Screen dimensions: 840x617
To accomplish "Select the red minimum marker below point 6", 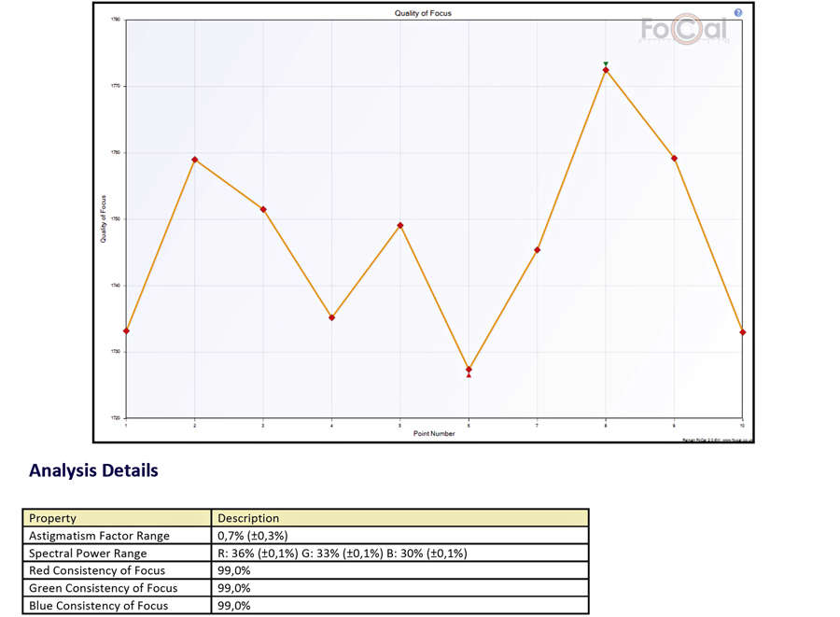I will pyautogui.click(x=469, y=375).
